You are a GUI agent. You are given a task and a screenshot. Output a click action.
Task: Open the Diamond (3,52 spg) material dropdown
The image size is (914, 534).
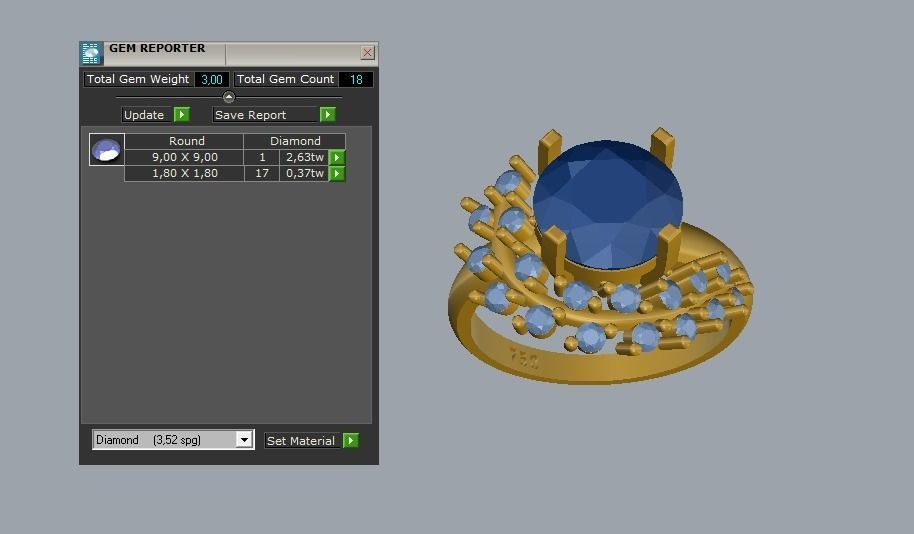[244, 440]
